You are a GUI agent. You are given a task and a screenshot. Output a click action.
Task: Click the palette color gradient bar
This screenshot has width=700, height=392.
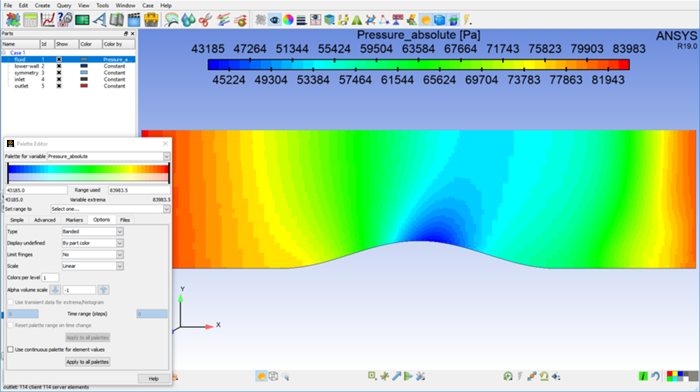pyautogui.click(x=88, y=173)
